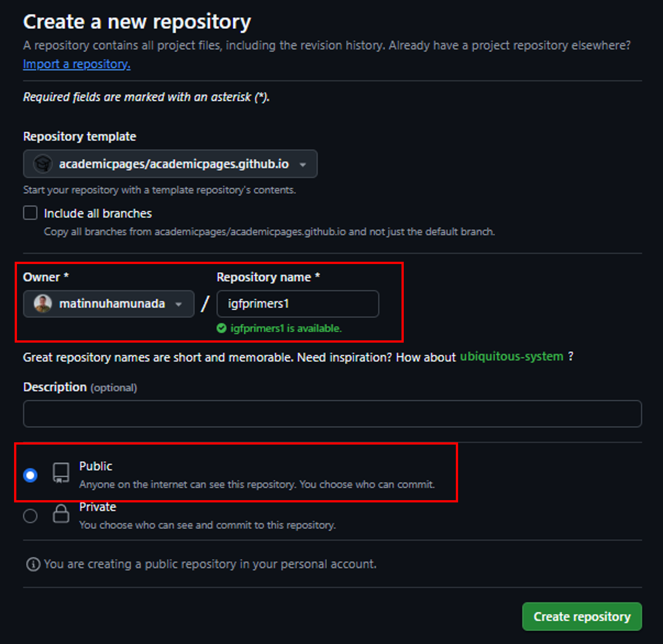663x644 pixels.
Task: Select the Private visibility radio button
Action: (30, 516)
